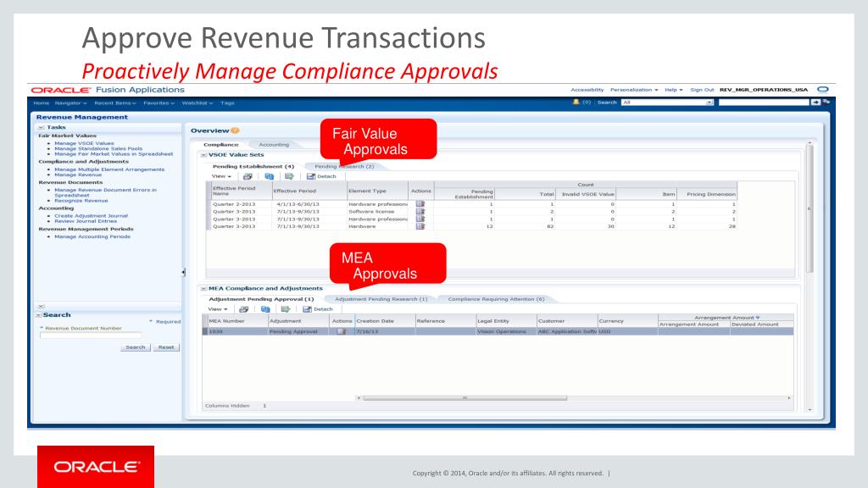
Task: Open Actions icon for Software license row
Action: click(420, 211)
